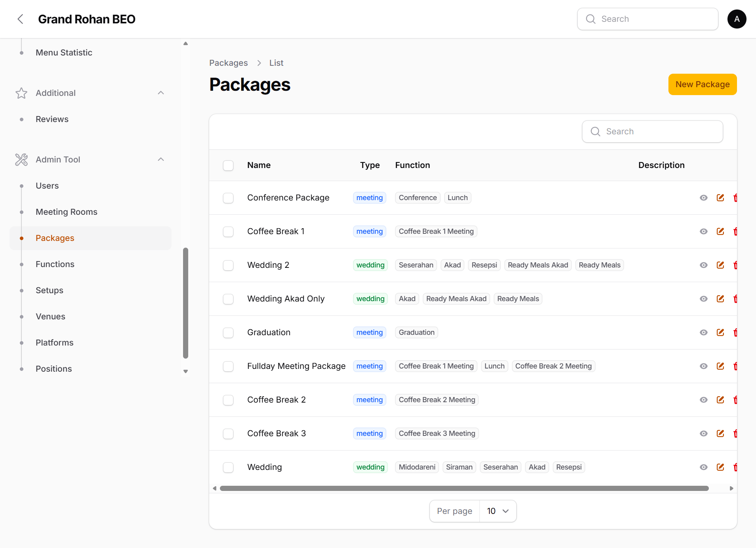View the Wedding Akad Only package

[703, 299]
